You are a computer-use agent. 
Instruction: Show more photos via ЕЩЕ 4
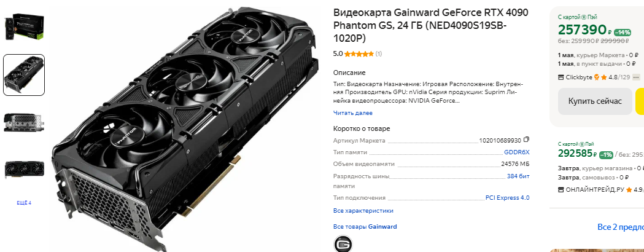(24, 203)
